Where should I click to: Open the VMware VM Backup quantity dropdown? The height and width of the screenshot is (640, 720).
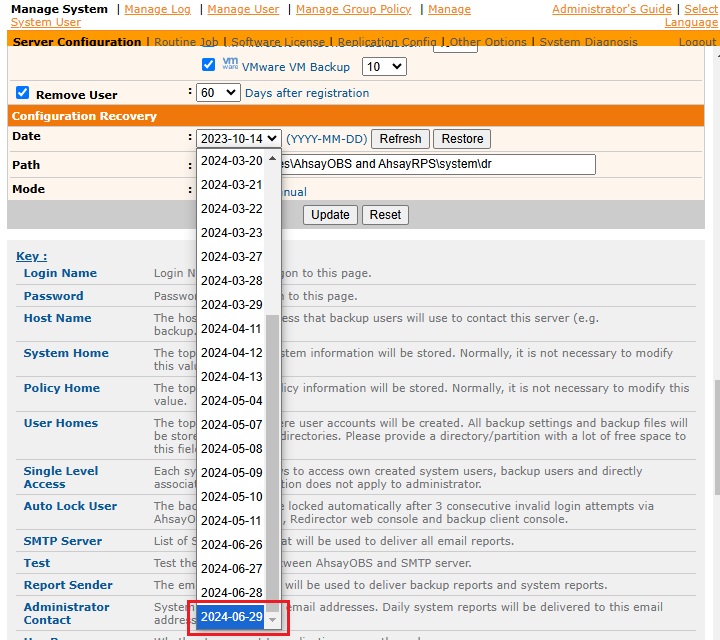click(x=384, y=67)
